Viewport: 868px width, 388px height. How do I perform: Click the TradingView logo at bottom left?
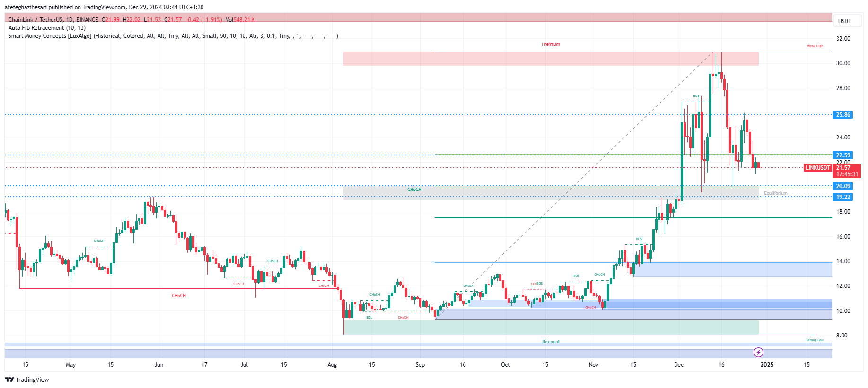[x=27, y=379]
